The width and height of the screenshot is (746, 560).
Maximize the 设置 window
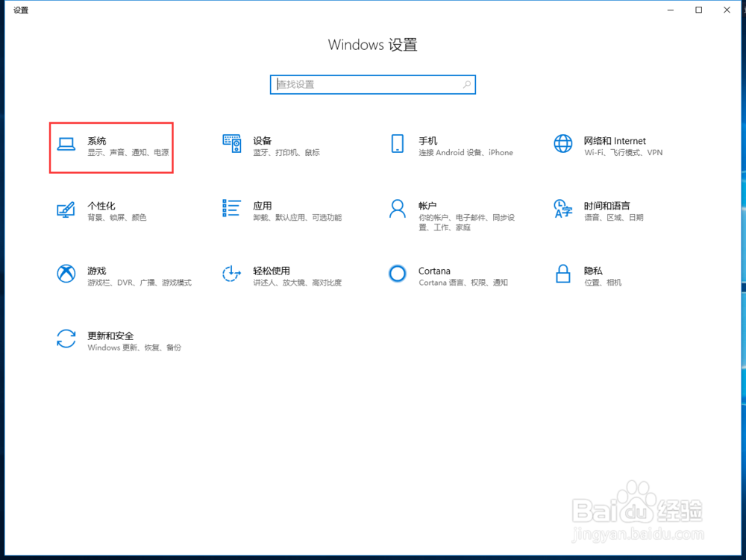[698, 10]
